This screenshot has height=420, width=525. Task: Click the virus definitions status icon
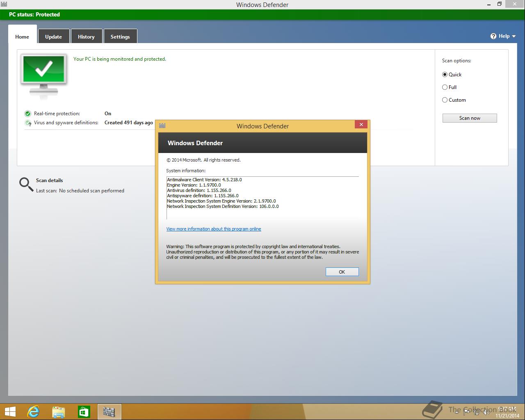(x=28, y=123)
